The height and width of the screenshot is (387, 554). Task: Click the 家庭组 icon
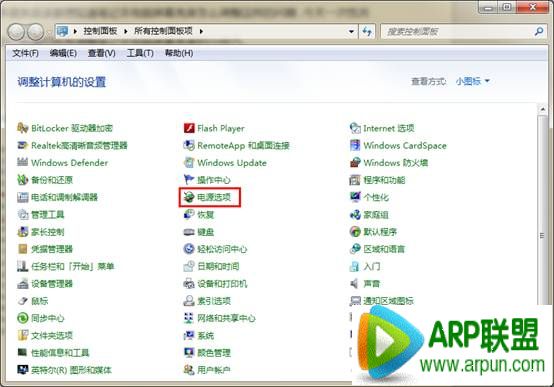[x=355, y=215]
